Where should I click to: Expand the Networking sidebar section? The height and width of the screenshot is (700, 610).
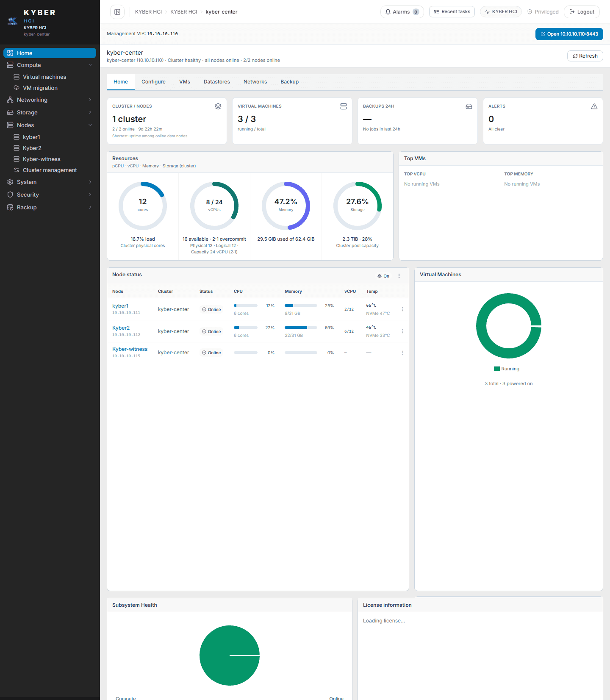[x=50, y=100]
